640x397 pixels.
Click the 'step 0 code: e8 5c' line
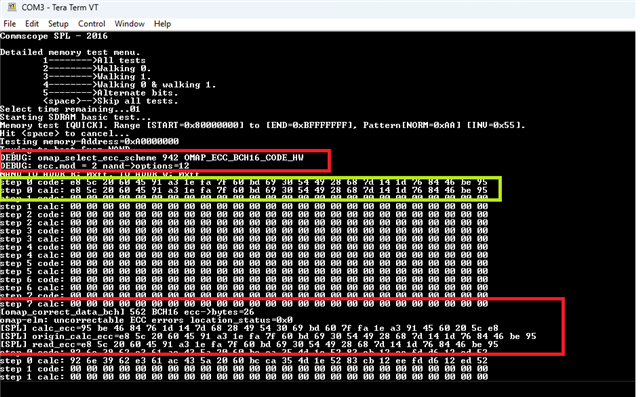pos(244,182)
